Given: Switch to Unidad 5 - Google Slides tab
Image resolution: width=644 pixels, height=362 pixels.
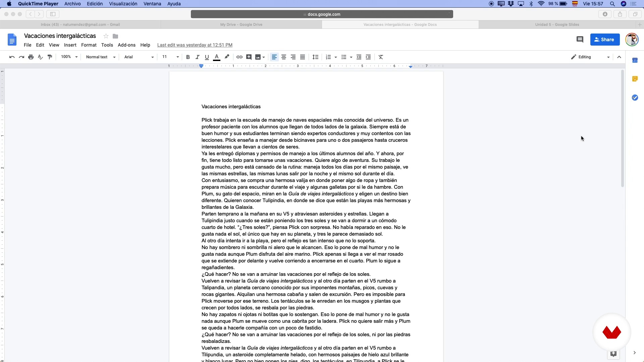Looking at the screenshot, I should [x=557, y=24].
